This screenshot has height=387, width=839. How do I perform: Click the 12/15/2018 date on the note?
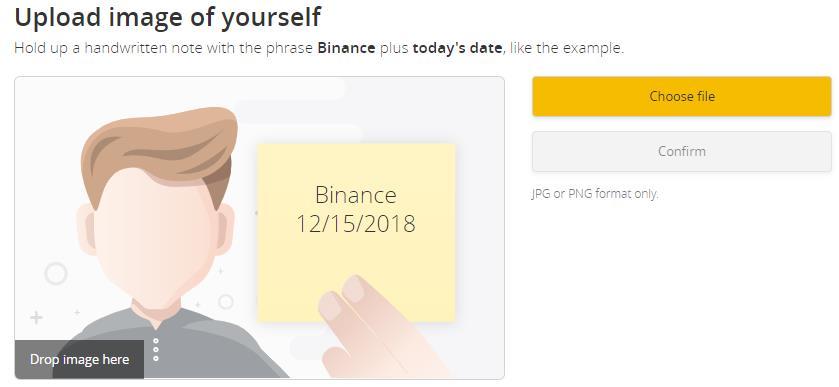pos(356,223)
